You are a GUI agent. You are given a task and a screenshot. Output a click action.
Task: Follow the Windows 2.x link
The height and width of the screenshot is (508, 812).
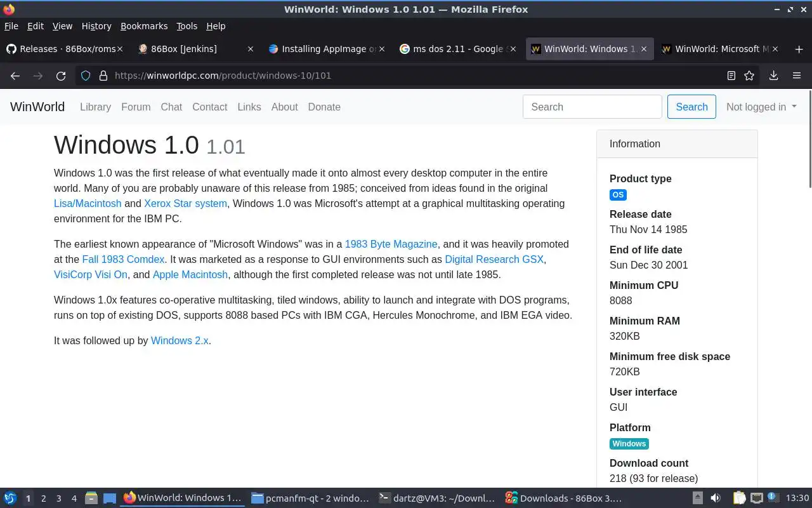pos(180,340)
